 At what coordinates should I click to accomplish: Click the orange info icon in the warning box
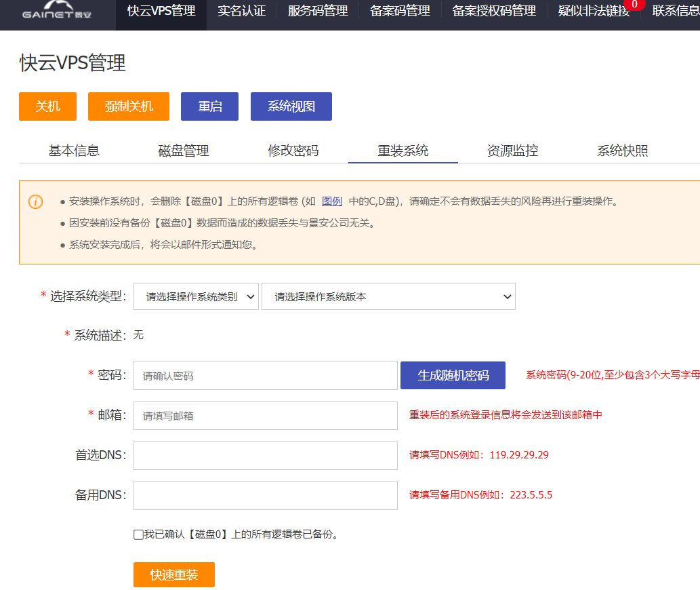[35, 201]
